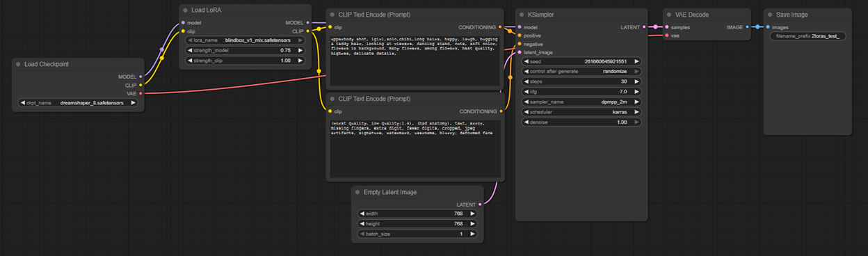
Task: Click the filename_prefix 2loras_test_ field
Action: point(807,35)
